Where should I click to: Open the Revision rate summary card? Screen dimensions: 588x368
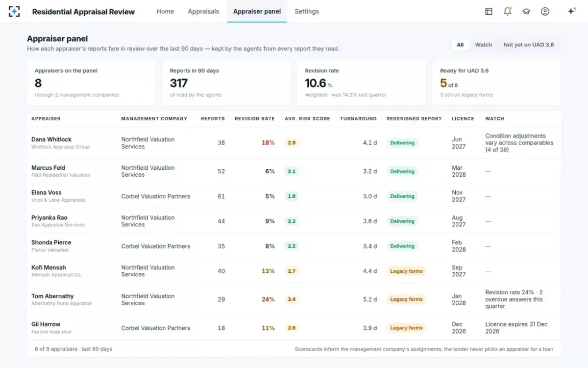tap(362, 82)
